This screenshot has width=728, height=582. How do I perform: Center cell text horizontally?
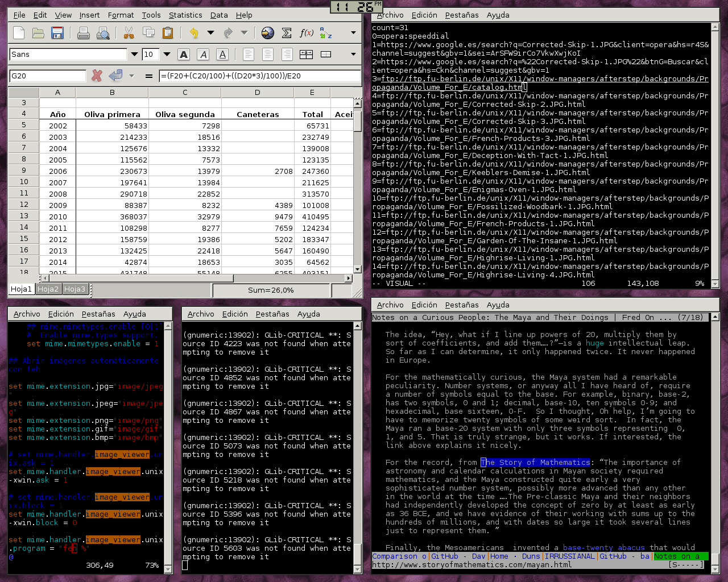pos(268,55)
